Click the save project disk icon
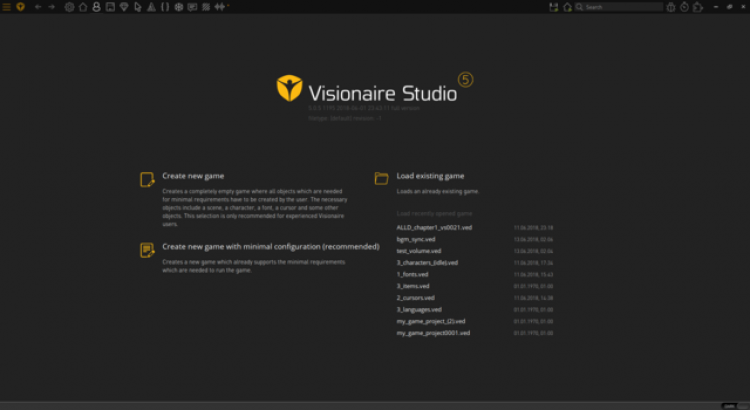 click(554, 7)
